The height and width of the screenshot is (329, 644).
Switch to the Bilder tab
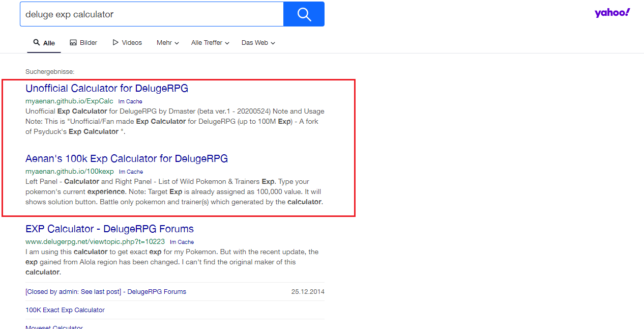[x=83, y=43]
